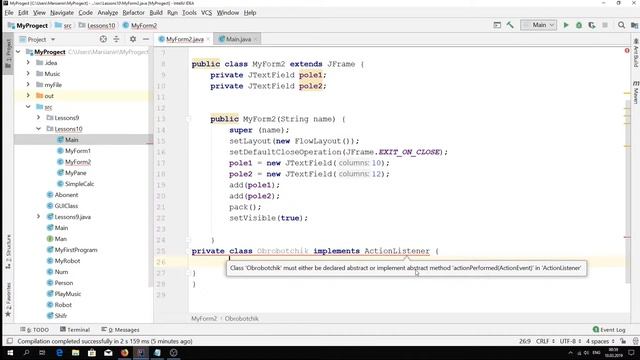Click the layout icon left of the hammer
640x360 pixels.
(497, 25)
